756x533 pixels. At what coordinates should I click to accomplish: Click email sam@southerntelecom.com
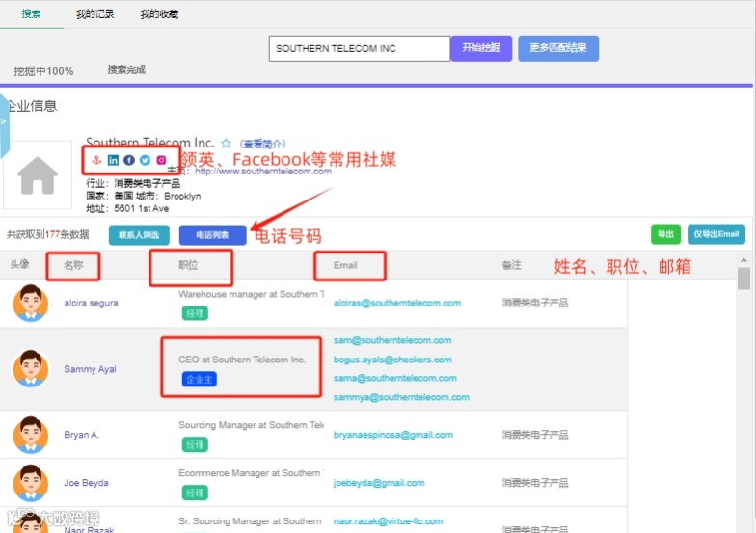coord(392,340)
